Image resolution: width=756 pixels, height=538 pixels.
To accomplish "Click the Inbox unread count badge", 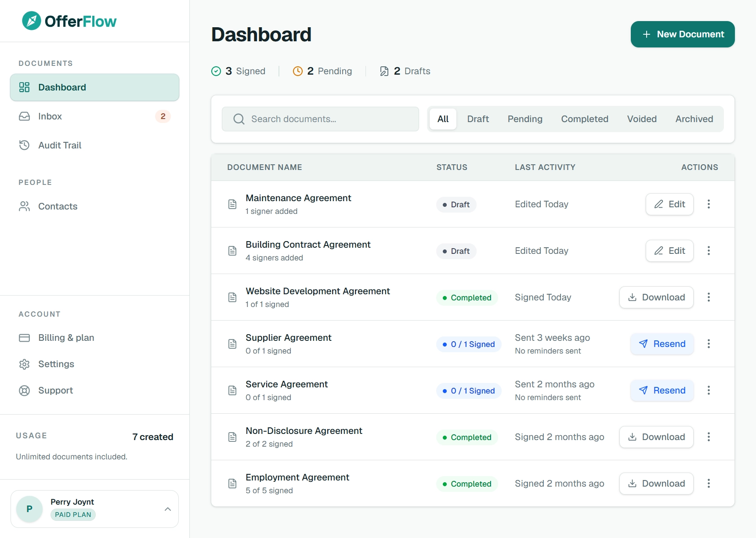I will coord(163,116).
